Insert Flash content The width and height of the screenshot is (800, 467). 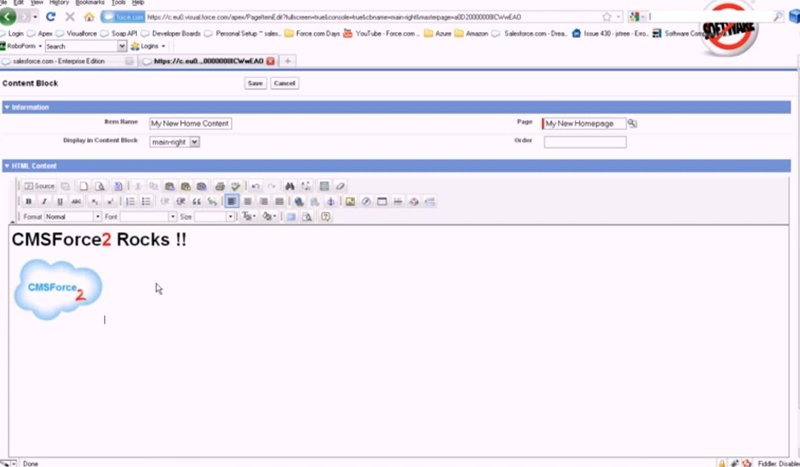[x=366, y=202]
